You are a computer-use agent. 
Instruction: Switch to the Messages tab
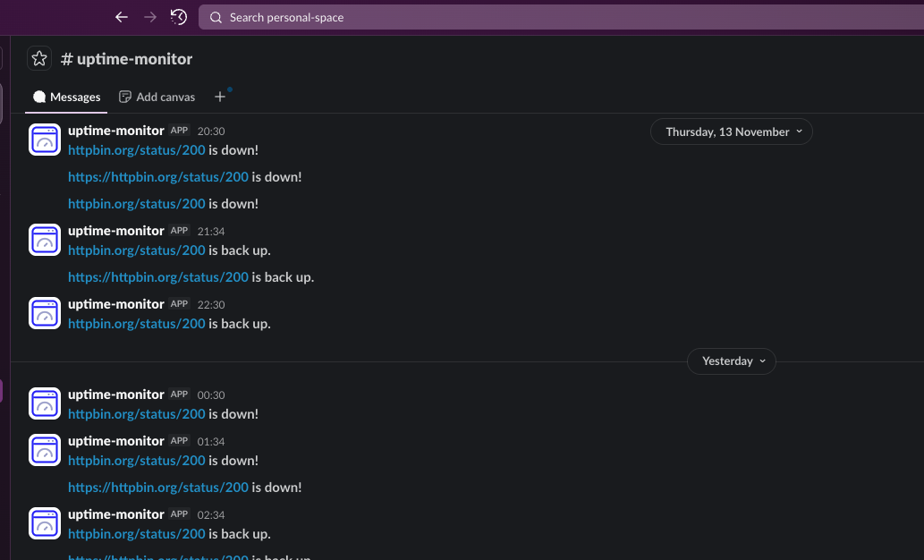[x=65, y=97]
